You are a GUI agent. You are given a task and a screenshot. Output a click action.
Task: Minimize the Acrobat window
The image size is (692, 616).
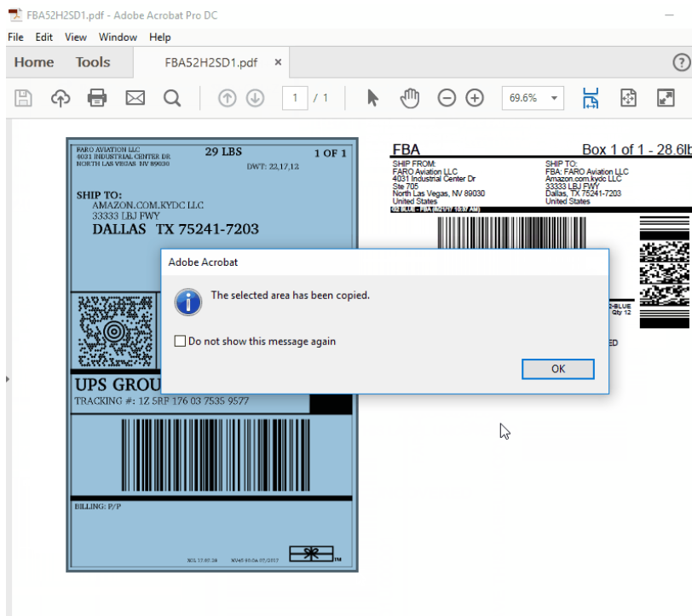click(x=669, y=15)
